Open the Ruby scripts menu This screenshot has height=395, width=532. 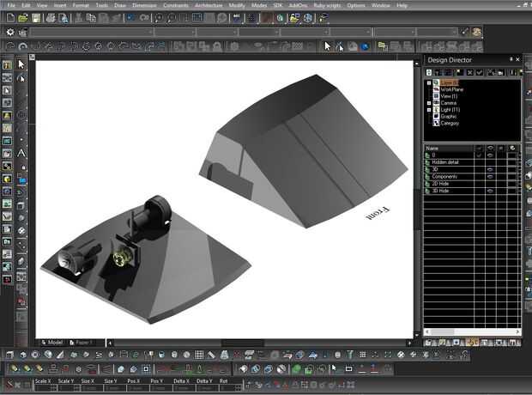pos(328,5)
